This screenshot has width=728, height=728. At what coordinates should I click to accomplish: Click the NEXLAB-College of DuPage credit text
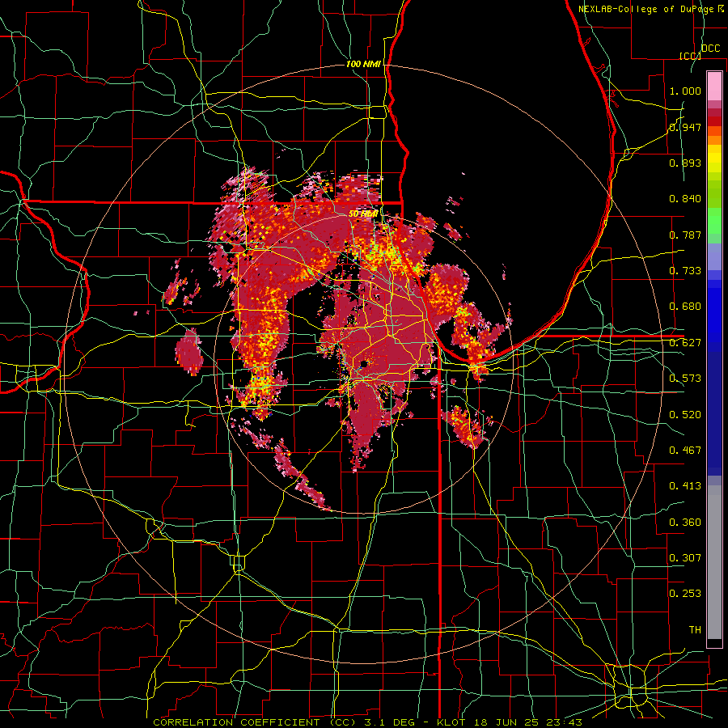click(x=645, y=9)
